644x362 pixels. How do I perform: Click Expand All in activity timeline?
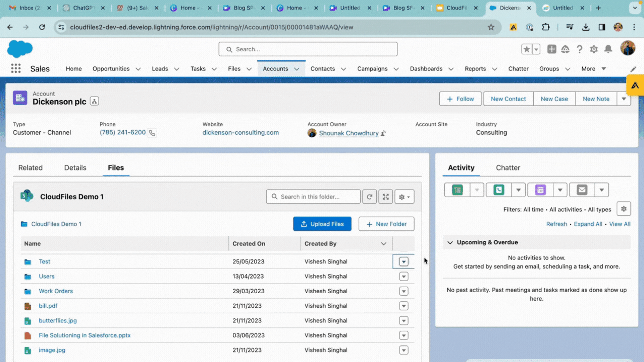[x=588, y=224]
